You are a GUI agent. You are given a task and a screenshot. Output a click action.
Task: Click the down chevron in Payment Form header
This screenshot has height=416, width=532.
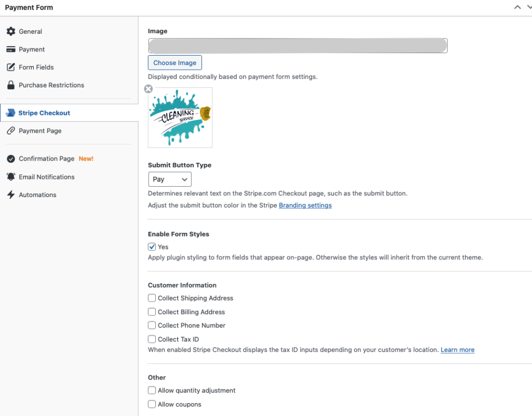pos(528,7)
